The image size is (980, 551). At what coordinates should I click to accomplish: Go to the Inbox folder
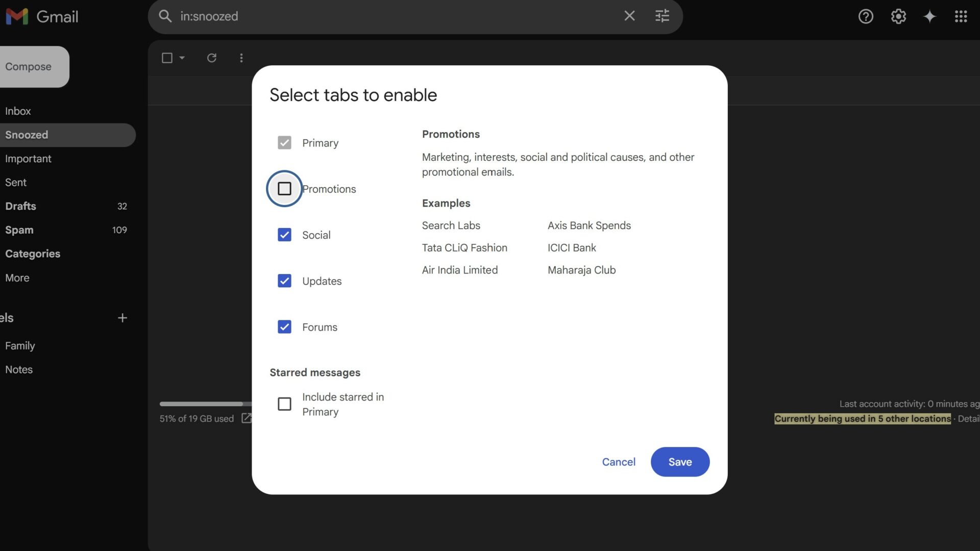click(x=18, y=111)
